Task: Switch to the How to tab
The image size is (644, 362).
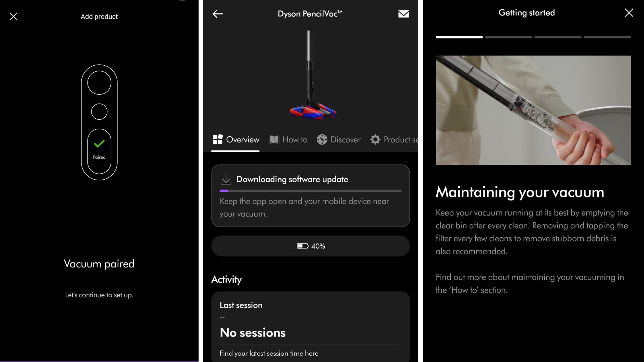Action: pos(288,139)
